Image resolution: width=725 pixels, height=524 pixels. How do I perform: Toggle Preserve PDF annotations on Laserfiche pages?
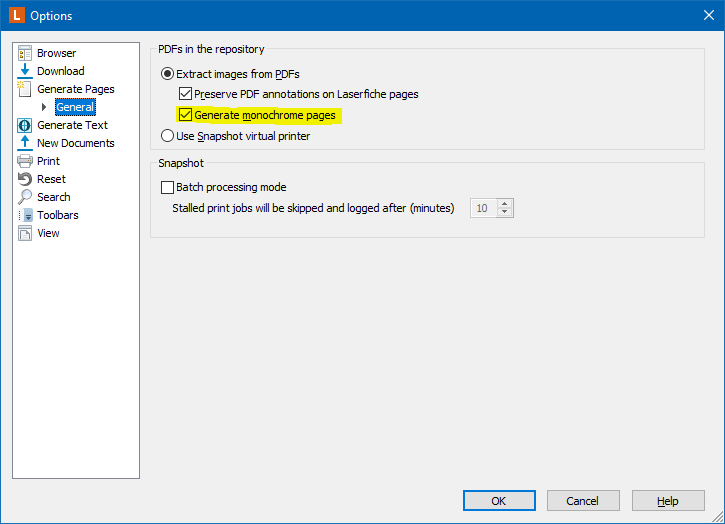tap(185, 94)
